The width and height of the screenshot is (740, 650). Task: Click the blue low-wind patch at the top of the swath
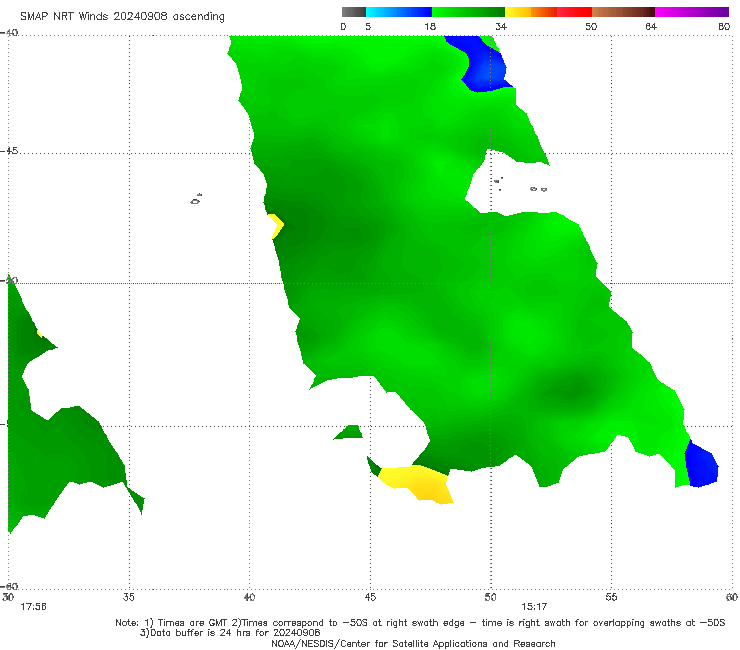click(x=481, y=64)
